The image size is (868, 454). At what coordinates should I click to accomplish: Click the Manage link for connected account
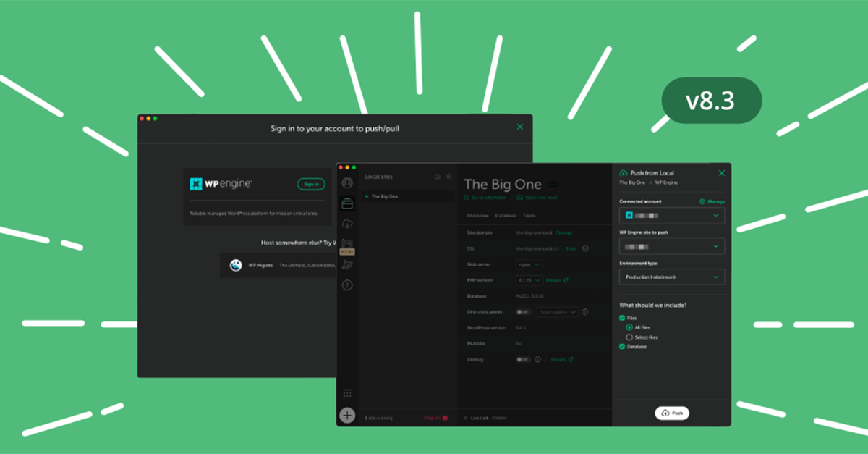(x=712, y=201)
